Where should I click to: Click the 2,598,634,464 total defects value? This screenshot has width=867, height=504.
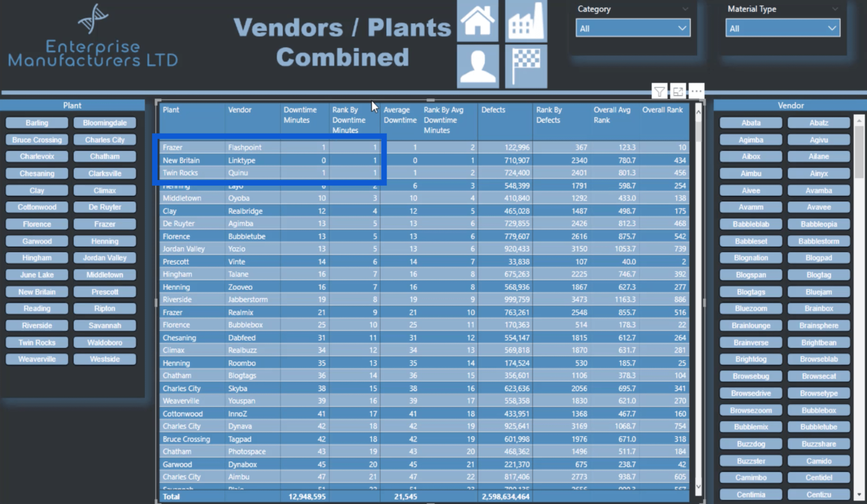point(506,497)
